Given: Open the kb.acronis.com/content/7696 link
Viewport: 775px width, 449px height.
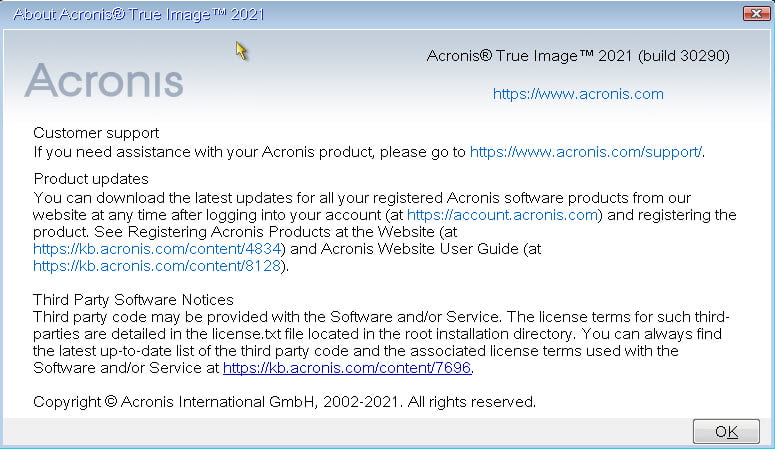Looking at the screenshot, I should [347, 368].
